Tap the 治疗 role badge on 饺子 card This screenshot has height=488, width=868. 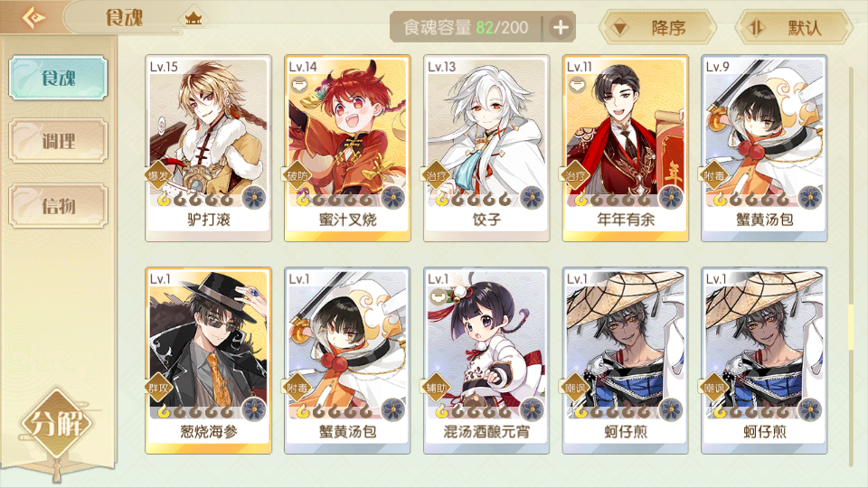pos(436,175)
